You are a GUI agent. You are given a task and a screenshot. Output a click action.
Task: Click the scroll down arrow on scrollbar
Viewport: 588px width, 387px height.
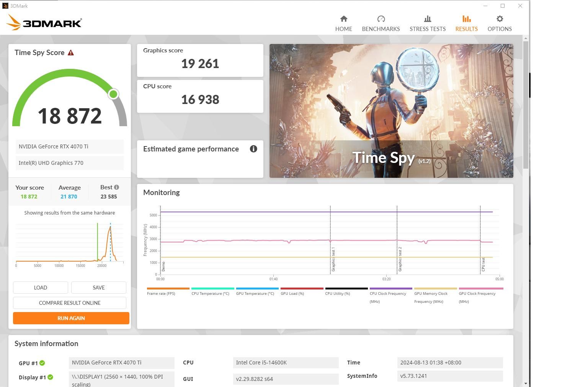click(526, 383)
